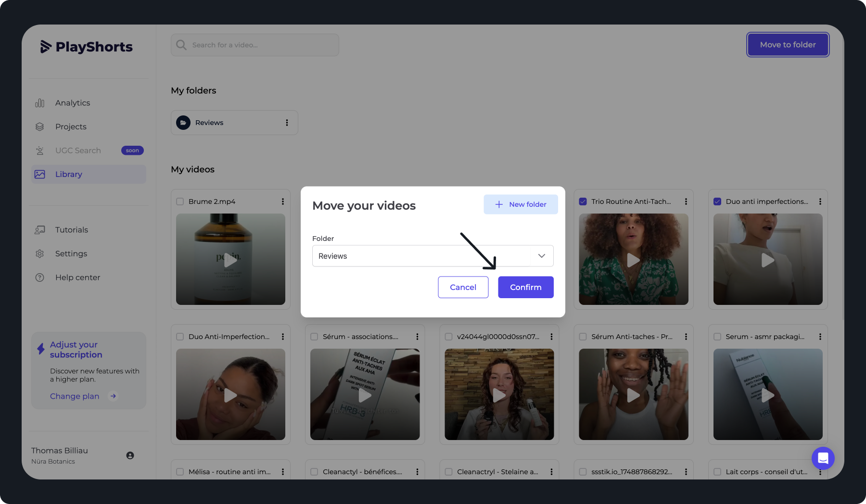This screenshot has width=866, height=504.
Task: Open options for Cleanactyl - bénéfices video
Action: [x=417, y=472]
